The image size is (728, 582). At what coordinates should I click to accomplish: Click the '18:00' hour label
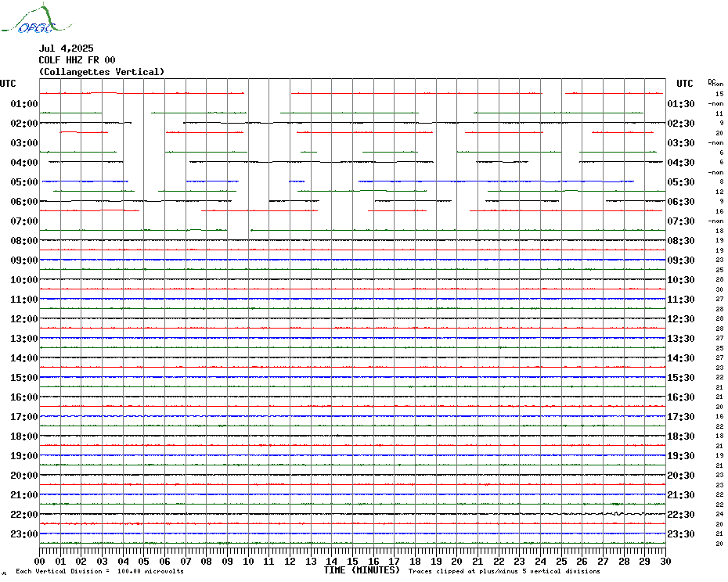24,436
